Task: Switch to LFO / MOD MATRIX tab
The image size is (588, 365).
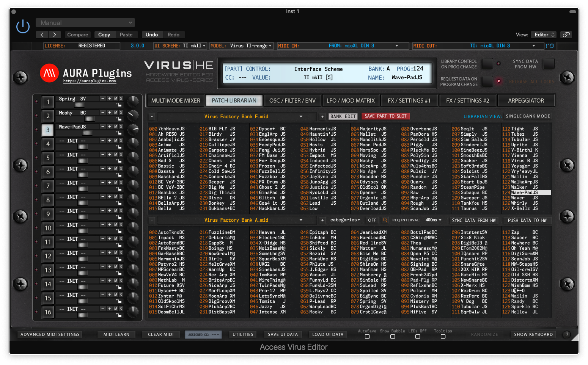Action: click(351, 101)
